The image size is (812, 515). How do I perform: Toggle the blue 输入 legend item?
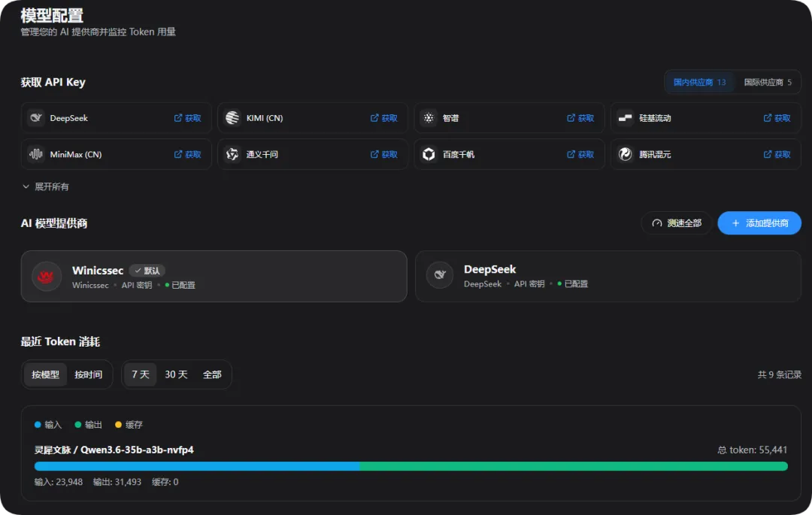(x=48, y=425)
